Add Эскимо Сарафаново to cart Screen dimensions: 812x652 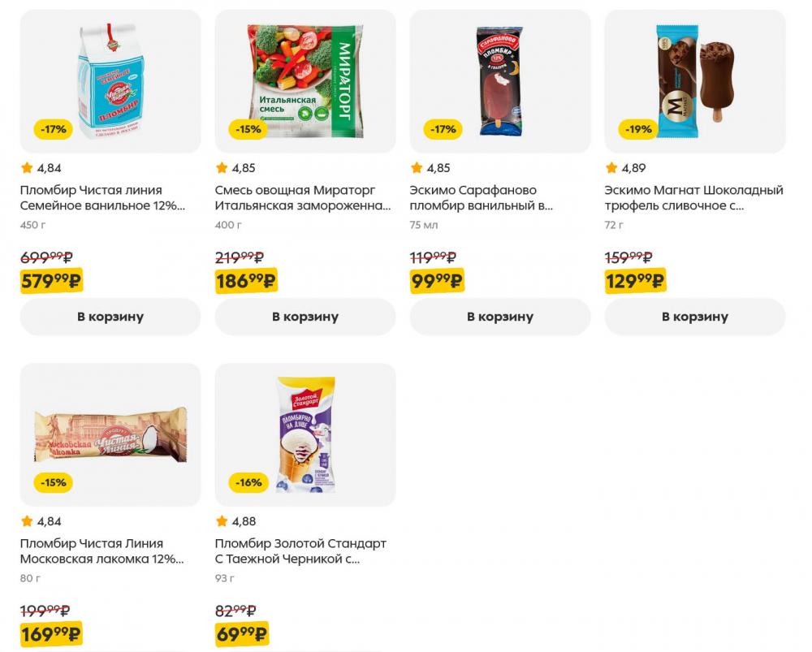coord(499,317)
